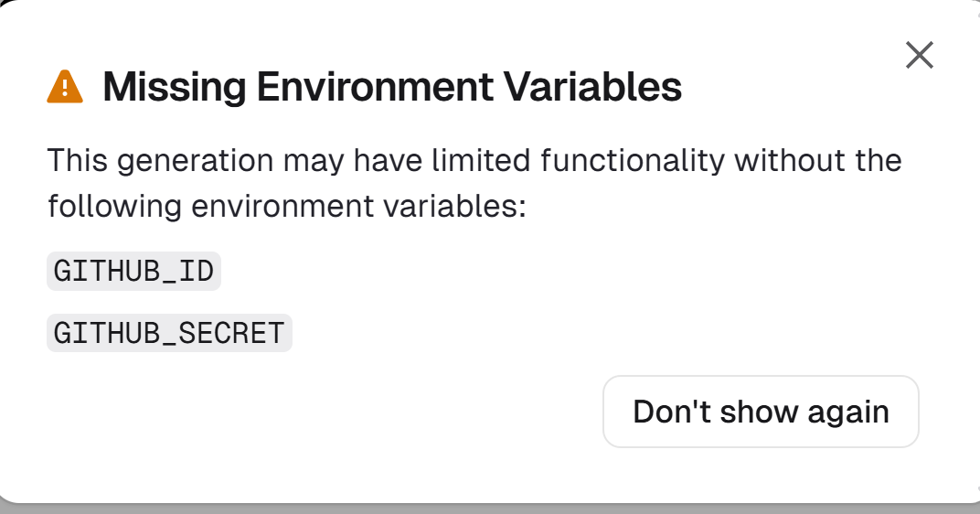Click "environment variables:" ending the description
This screenshot has width=980, height=514.
coord(358,206)
